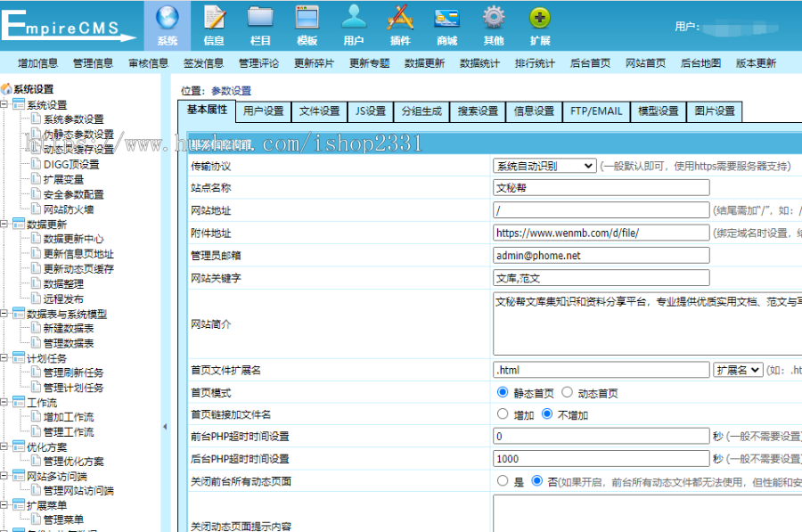
Task: Select 静态首页 radio button
Action: point(503,392)
